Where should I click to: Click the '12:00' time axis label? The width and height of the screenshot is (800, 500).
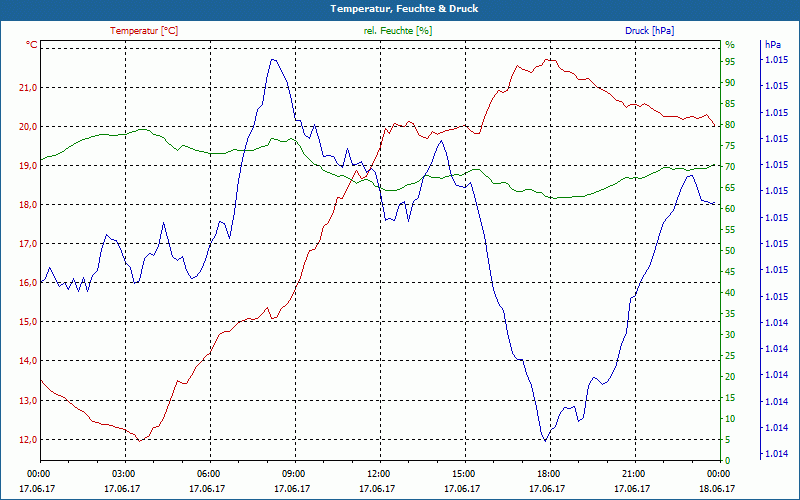378,473
